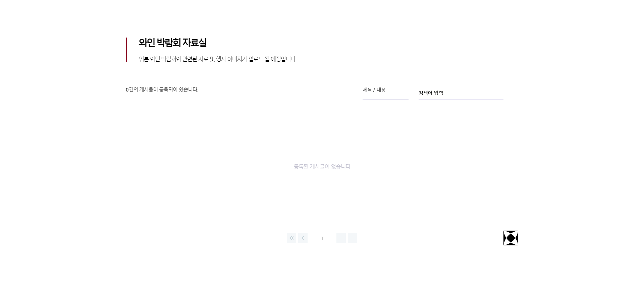Select page number 1 in pagination
644x299 pixels.
point(322,238)
